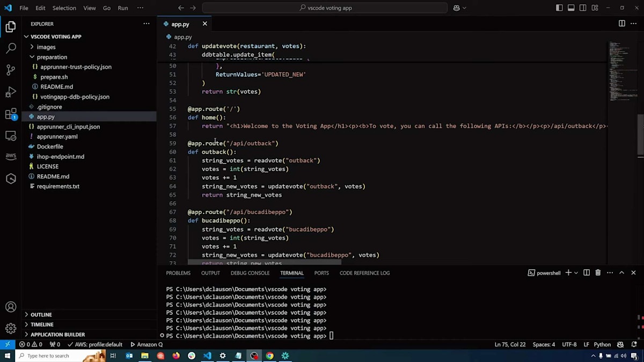Switch to the PROBLEMS tab

click(x=178, y=273)
